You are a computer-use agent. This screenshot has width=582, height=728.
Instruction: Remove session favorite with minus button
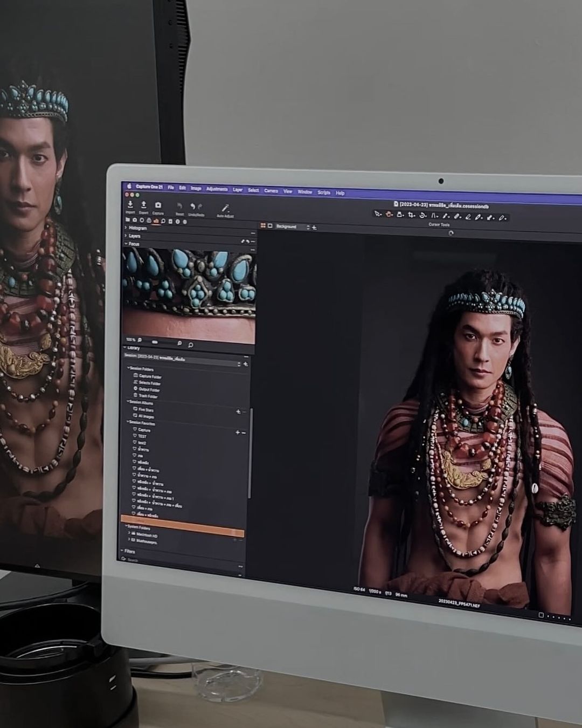[244, 432]
